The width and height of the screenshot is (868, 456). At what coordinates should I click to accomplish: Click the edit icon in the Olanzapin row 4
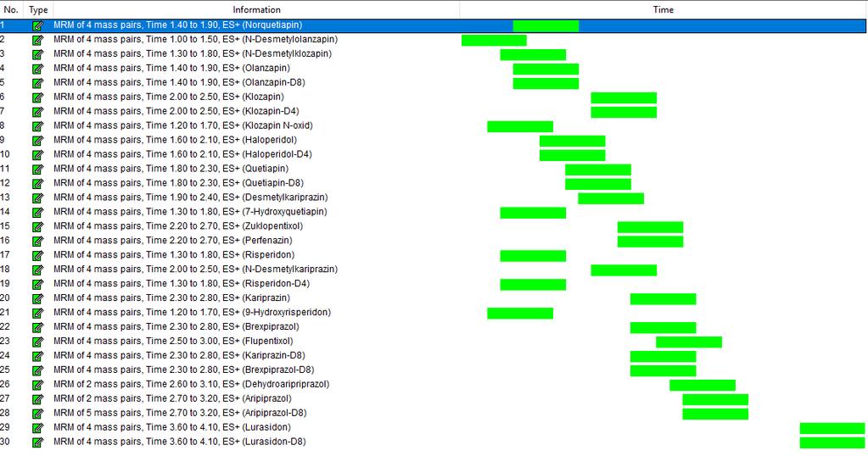[37, 69]
